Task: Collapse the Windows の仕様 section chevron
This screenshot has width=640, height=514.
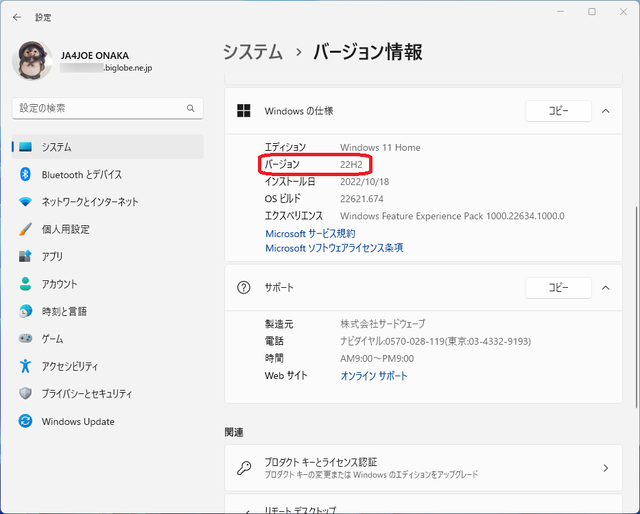Action: pyautogui.click(x=606, y=111)
